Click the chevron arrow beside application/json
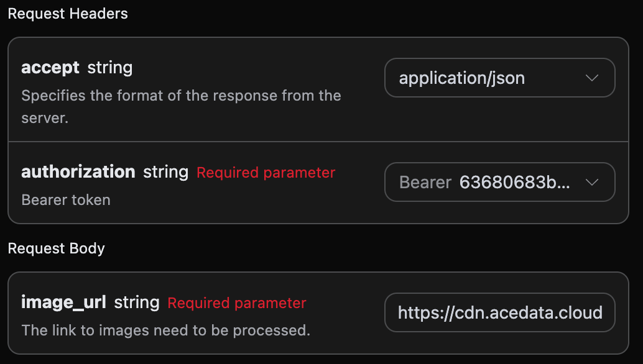The width and height of the screenshot is (643, 364). 592,78
